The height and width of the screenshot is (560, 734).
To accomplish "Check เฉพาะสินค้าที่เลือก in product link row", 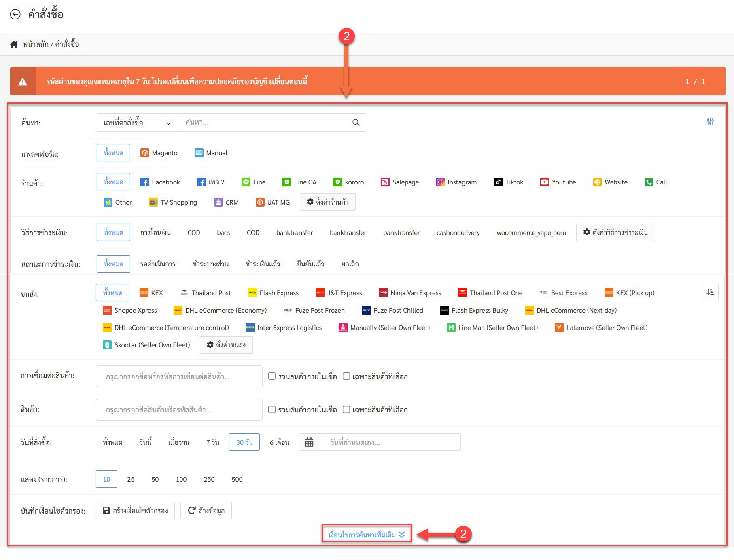I will pyautogui.click(x=346, y=376).
